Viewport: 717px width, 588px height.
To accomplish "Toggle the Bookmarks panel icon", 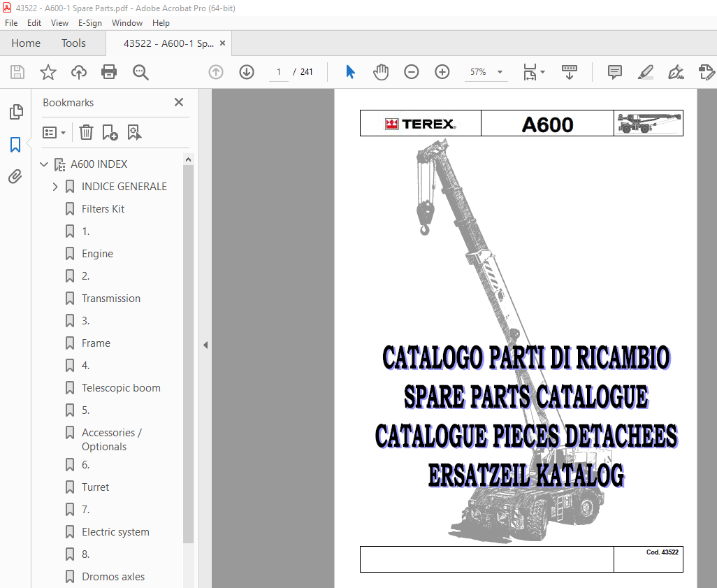I will (x=15, y=145).
